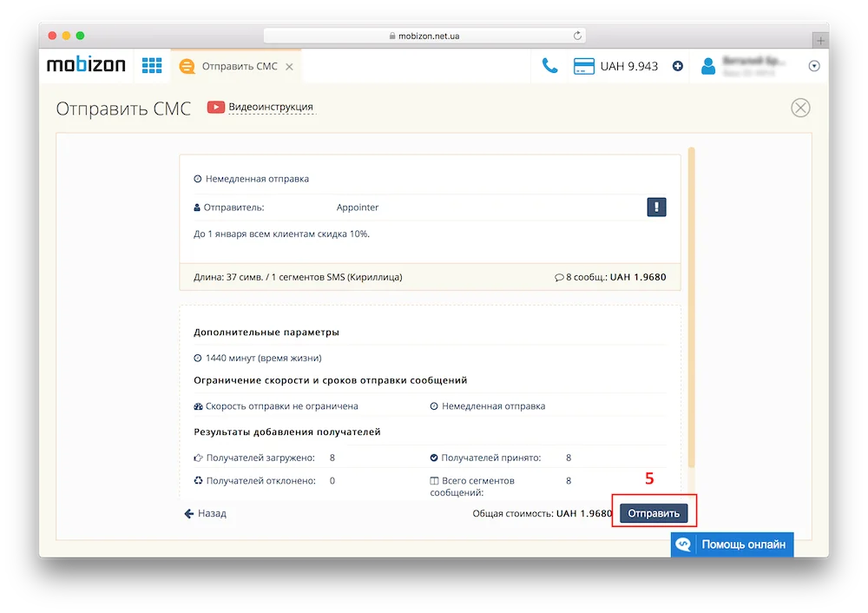Viewport: 868px width, 613px height.
Task: Click the 1440 минут (время жизни) text
Action: pyautogui.click(x=264, y=359)
